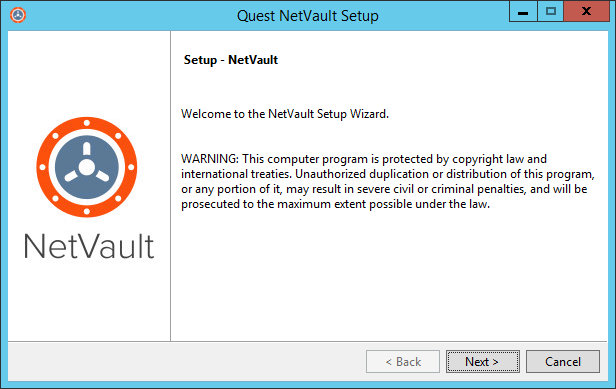Go back using the < Back button
This screenshot has height=389, width=616.
403,361
